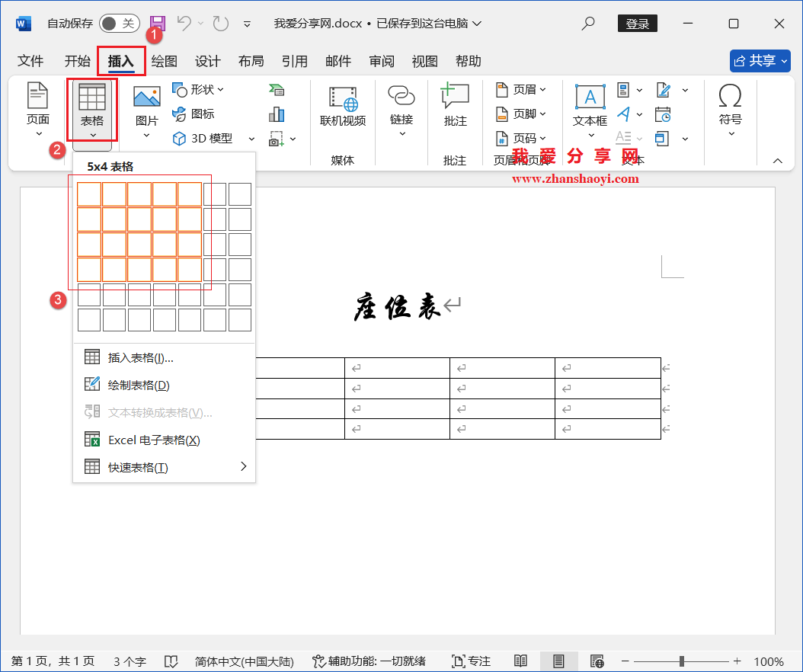Switch to the Draw (绘图) tab
Screen dimensions: 803x672
165,61
